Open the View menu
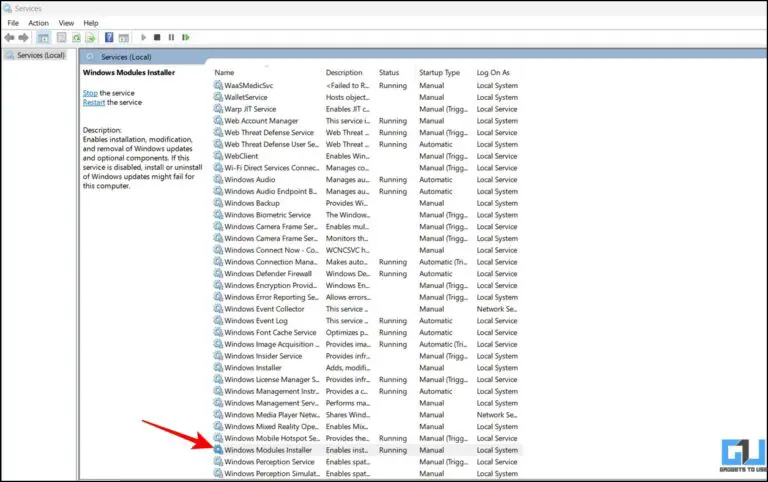768x482 pixels. coord(66,22)
